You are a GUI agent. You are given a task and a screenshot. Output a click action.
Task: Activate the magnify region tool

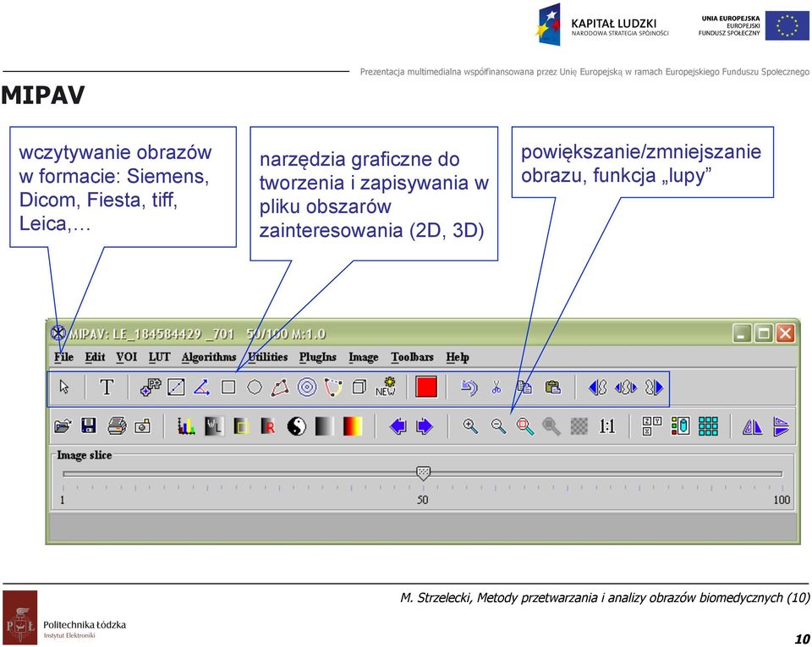click(525, 426)
